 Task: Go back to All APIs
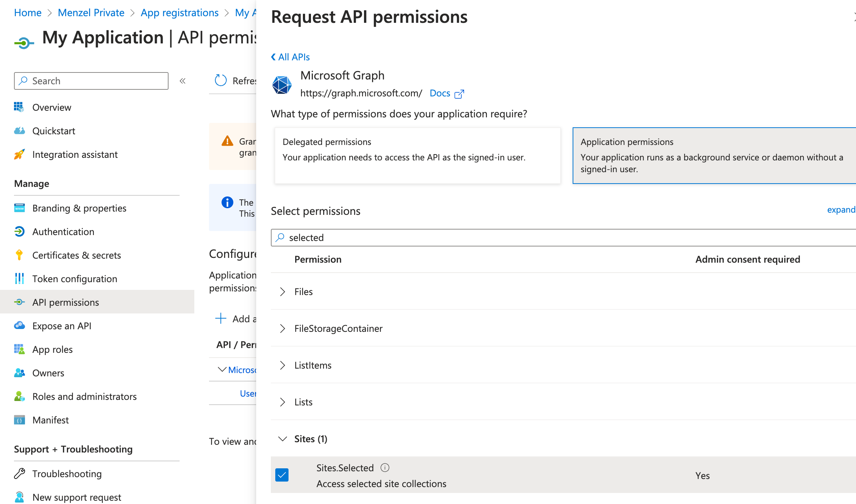point(290,57)
